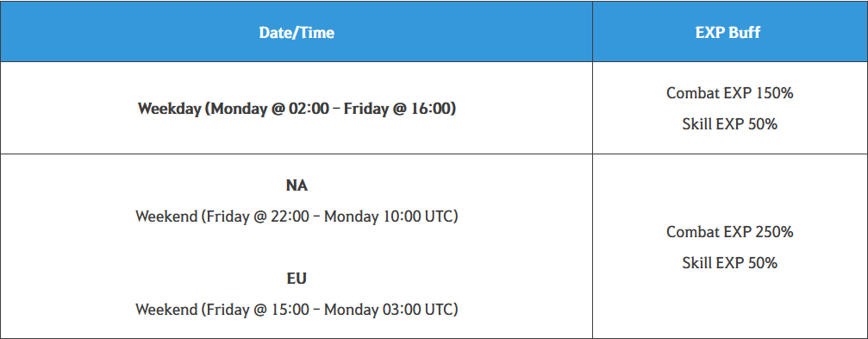The width and height of the screenshot is (868, 339).
Task: Click Skill EXP 50% in weekend row
Action: coord(729,262)
